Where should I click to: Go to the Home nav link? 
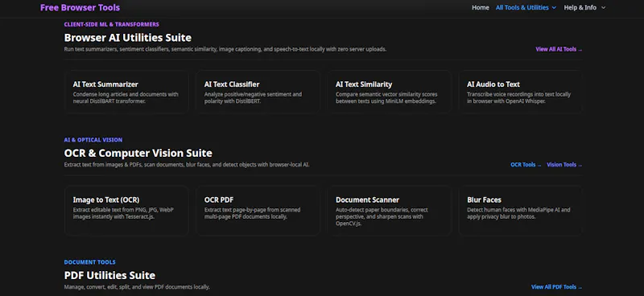tap(480, 7)
